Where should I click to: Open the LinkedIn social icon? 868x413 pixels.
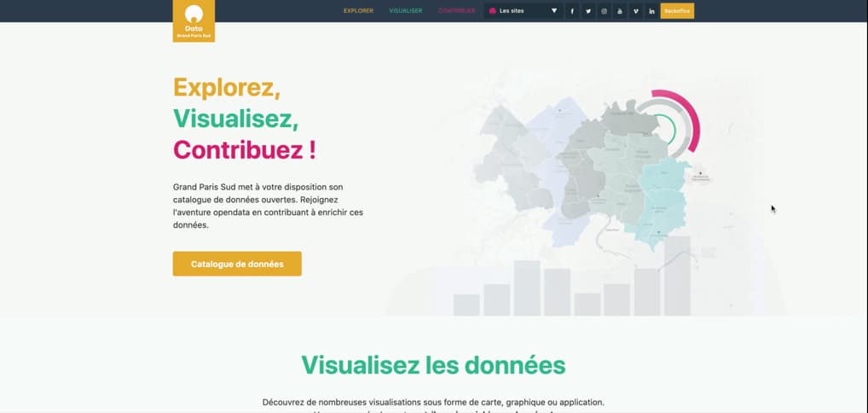click(x=652, y=11)
